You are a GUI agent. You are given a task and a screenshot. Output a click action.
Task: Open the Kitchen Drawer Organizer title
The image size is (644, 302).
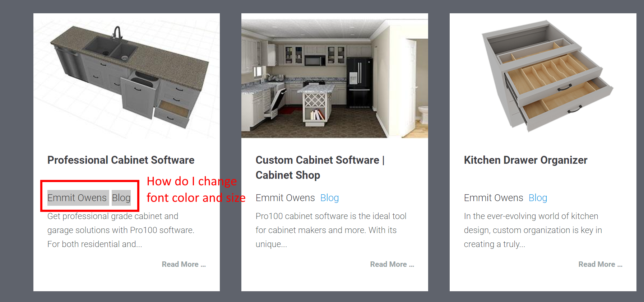(x=525, y=160)
